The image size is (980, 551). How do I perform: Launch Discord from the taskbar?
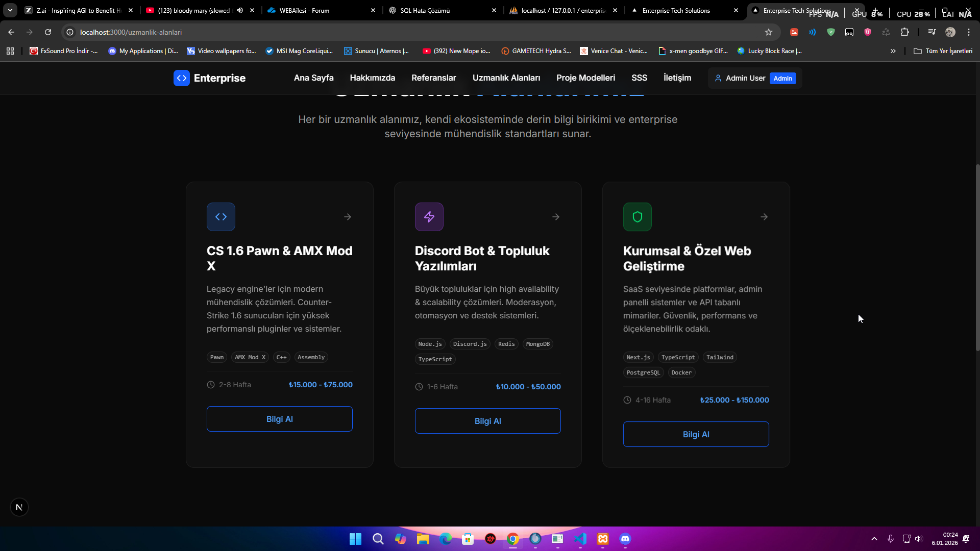coord(625,539)
